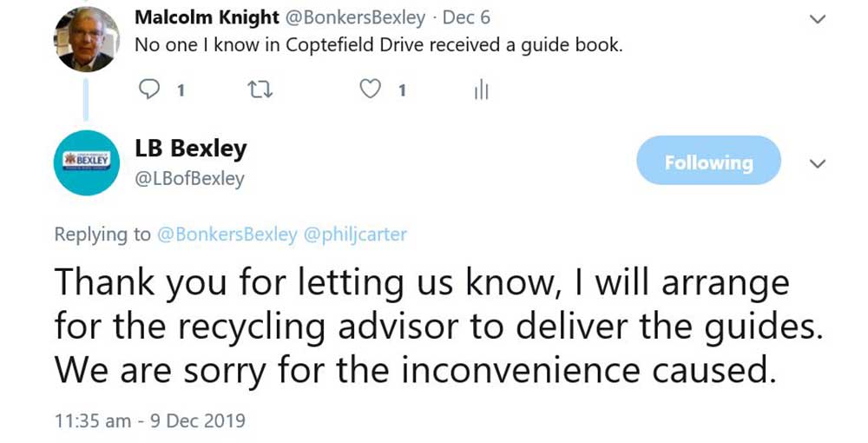Click the 11:35 am - 9 Dec 2019 timestamp

pyautogui.click(x=149, y=421)
